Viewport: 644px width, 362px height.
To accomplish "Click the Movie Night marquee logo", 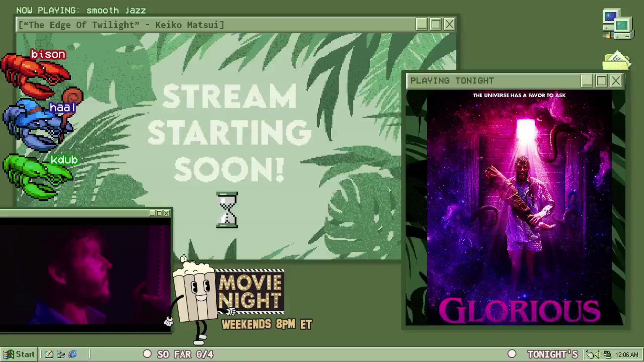I will pos(250,292).
